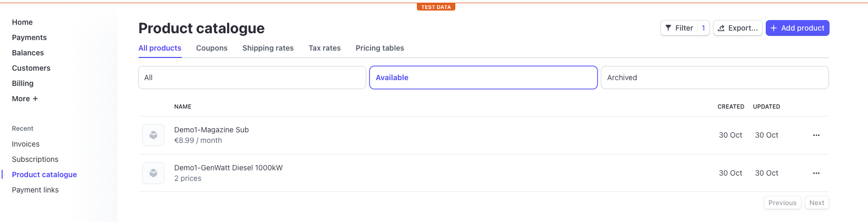This screenshot has height=222, width=868.
Task: Open the more options menu for Demo1-GenWatt Diesel
Action: coord(816,173)
